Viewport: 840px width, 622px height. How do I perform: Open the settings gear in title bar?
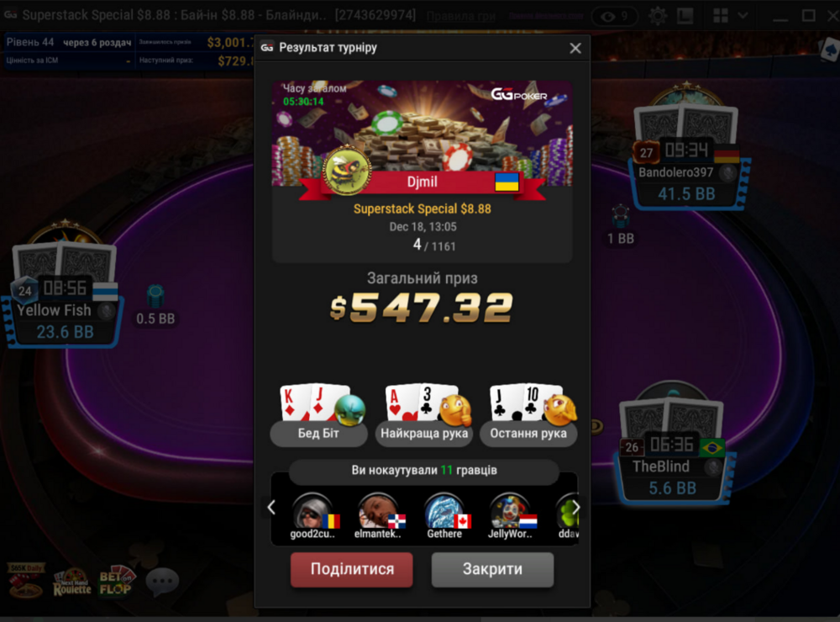tap(658, 16)
